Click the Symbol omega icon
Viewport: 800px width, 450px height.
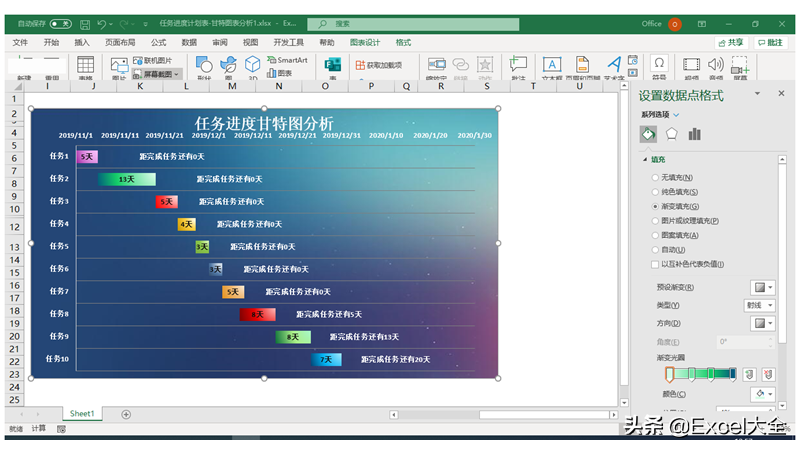coord(659,63)
